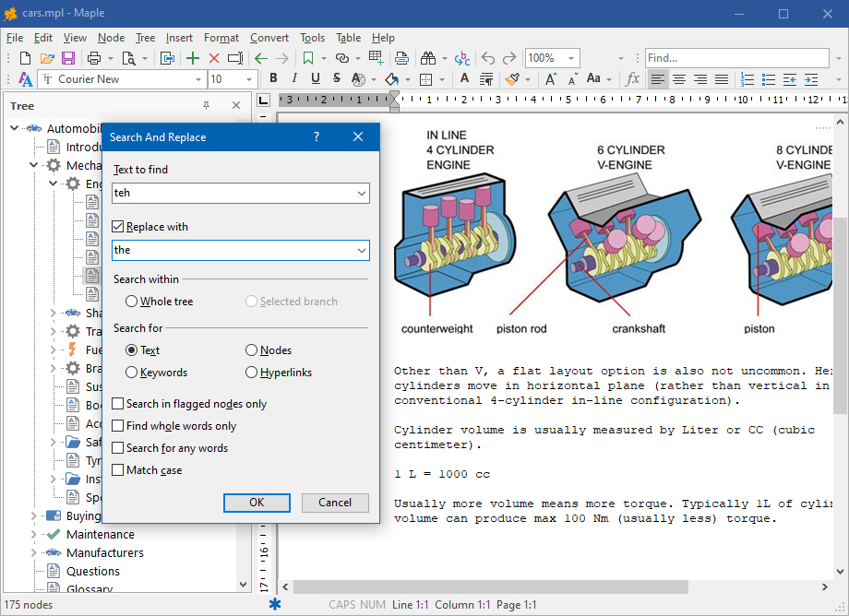Click the formula fx icon
The width and height of the screenshot is (849, 616).
[632, 79]
